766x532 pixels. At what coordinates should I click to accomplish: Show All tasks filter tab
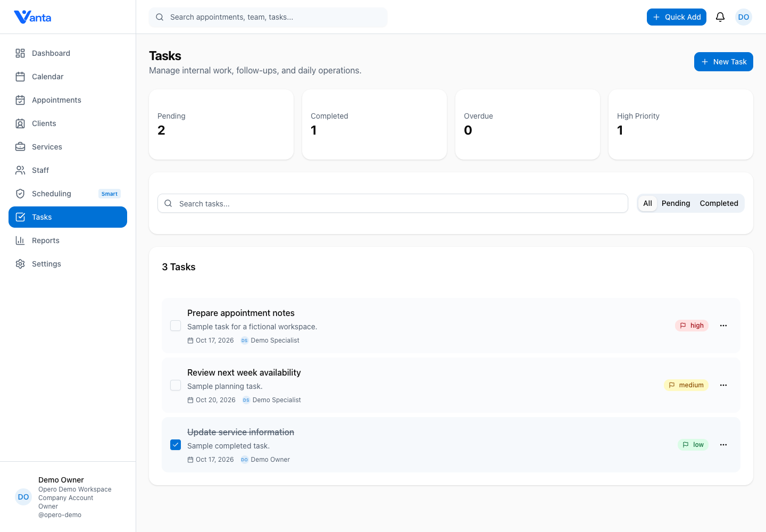coord(647,203)
